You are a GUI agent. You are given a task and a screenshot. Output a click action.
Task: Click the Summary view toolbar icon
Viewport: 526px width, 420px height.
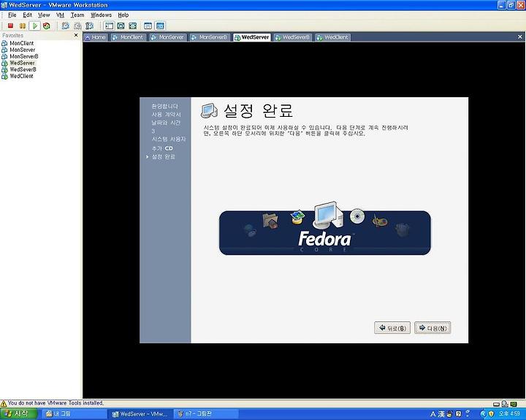(x=148, y=26)
